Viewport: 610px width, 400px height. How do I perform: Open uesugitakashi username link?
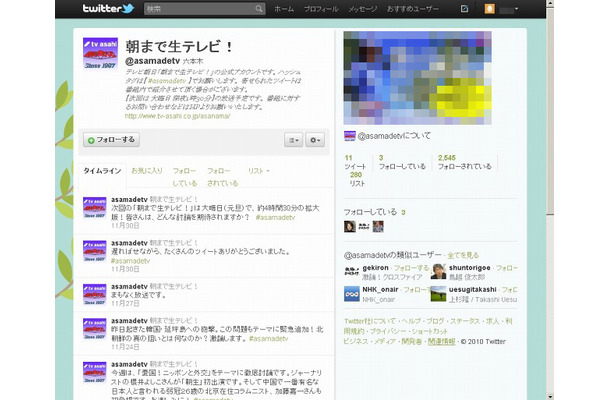tap(473, 289)
